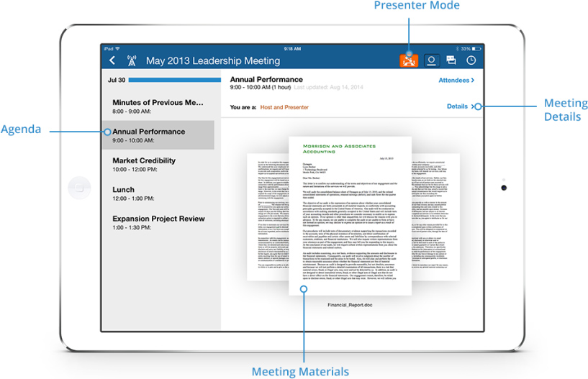The height and width of the screenshot is (379, 588).
Task: Tap the clock icon in header
Action: tap(471, 60)
